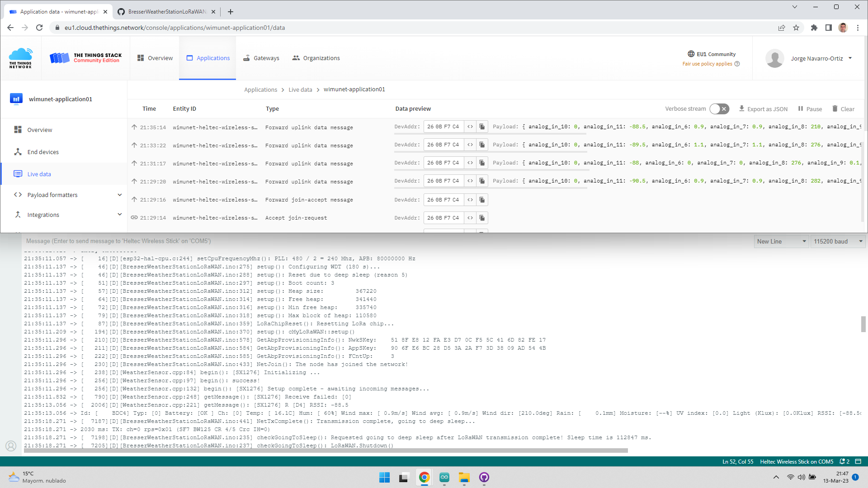Image resolution: width=868 pixels, height=488 pixels.
Task: Click The Things Network cloud logo
Action: click(21, 58)
